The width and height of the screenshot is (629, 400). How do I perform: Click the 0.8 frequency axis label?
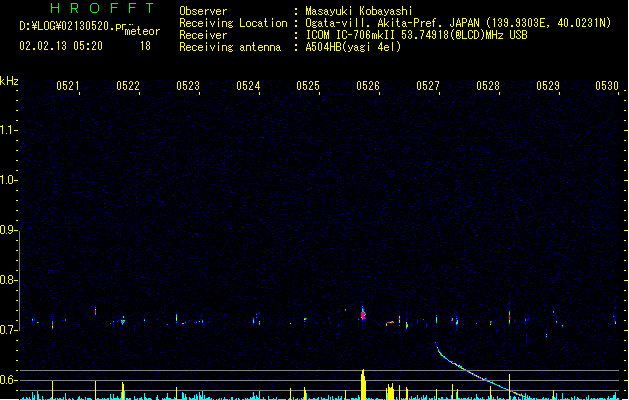pyautogui.click(x=7, y=280)
